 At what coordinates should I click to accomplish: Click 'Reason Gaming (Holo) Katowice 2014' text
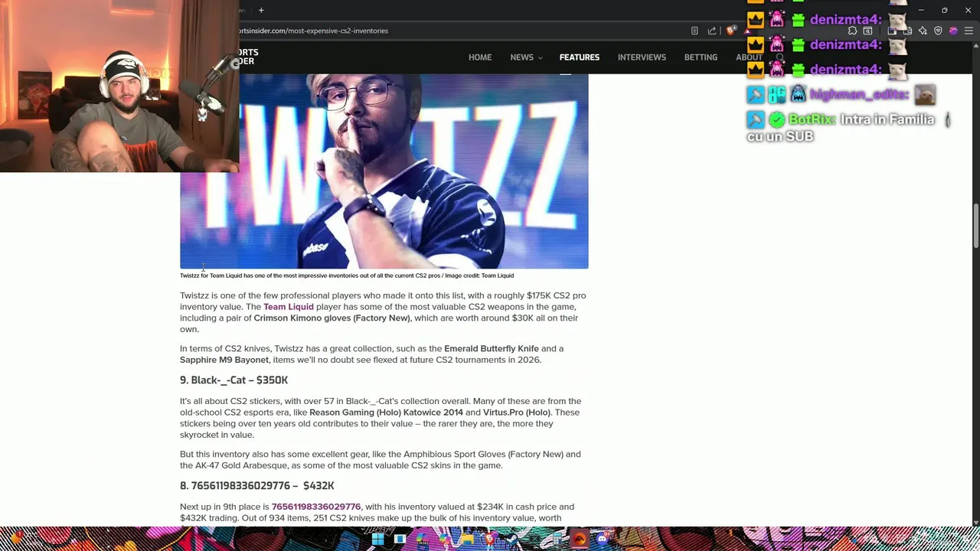pyautogui.click(x=386, y=412)
